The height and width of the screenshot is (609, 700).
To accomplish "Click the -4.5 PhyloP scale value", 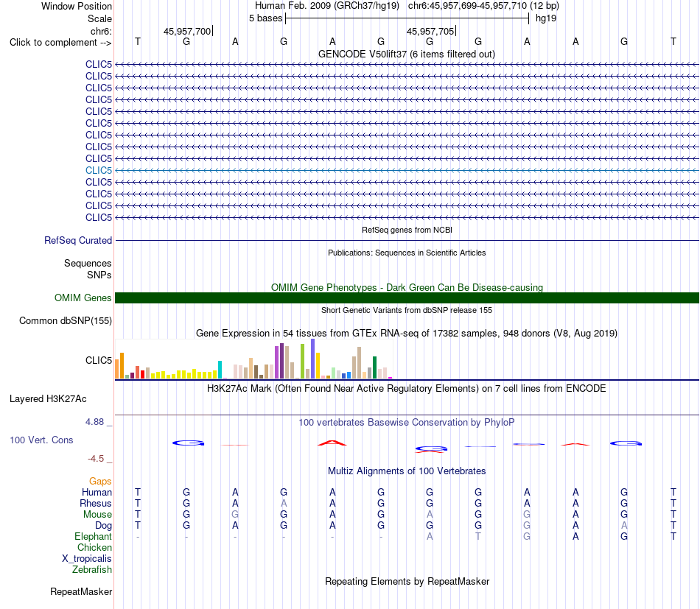I will tap(96, 459).
